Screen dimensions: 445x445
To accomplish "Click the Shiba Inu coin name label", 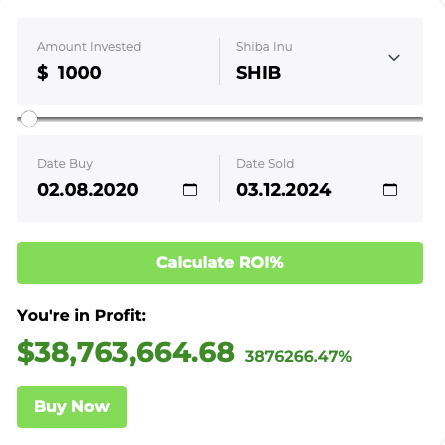I will [264, 47].
